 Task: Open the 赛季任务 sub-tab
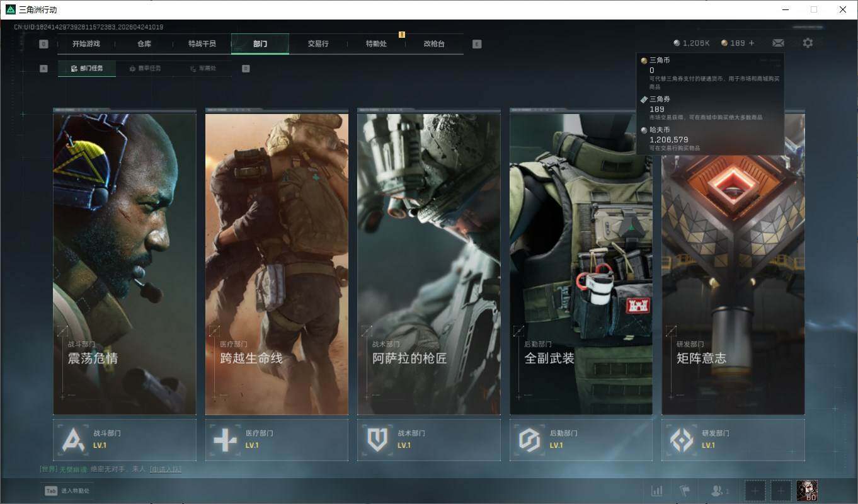pos(145,68)
